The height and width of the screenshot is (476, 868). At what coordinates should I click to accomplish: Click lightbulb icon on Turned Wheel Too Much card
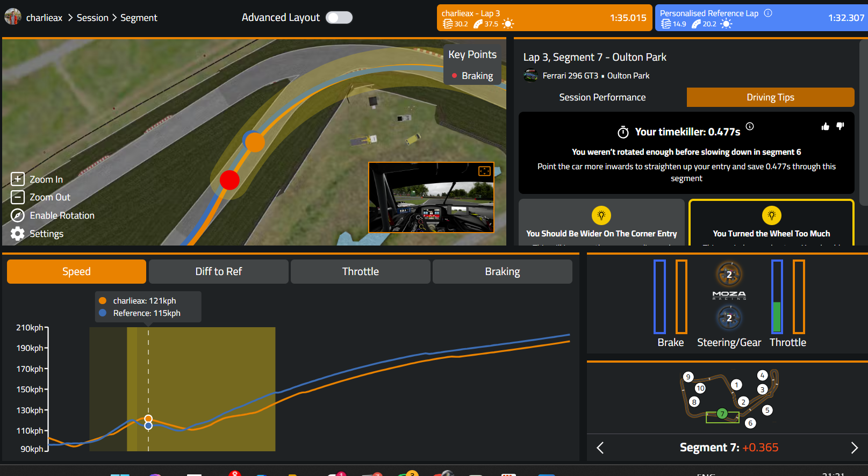[x=772, y=215]
